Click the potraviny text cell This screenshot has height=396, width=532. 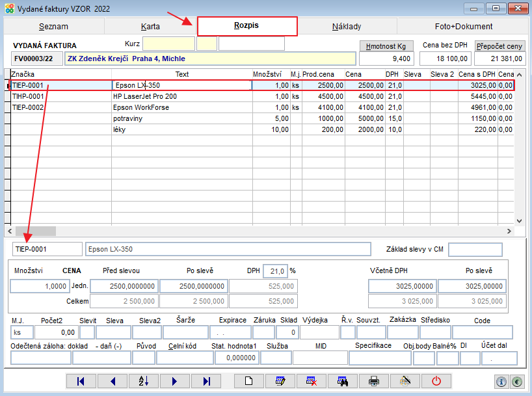182,118
